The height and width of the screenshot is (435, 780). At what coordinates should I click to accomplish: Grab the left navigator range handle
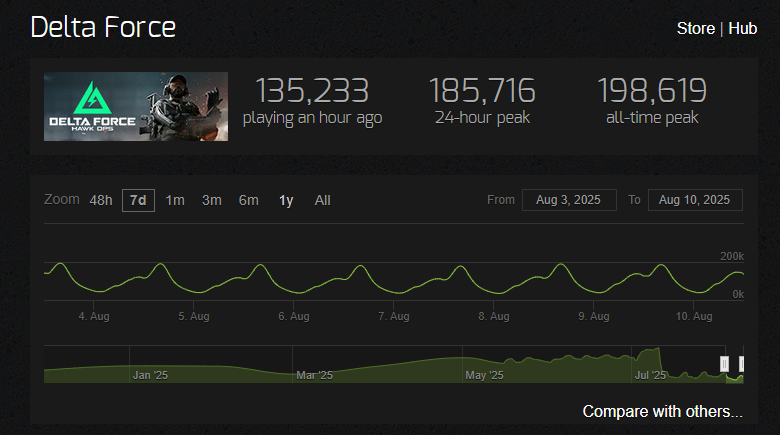point(724,364)
